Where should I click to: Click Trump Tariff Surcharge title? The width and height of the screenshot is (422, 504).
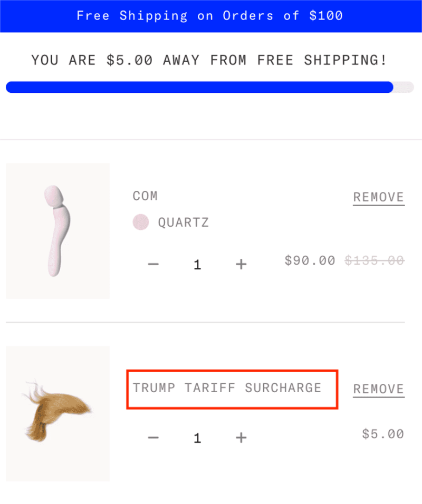(227, 388)
